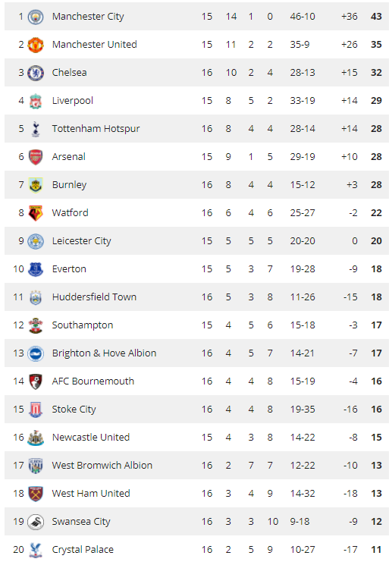
Task: Click the Crystal Palace eagle crest
Action: point(36,550)
